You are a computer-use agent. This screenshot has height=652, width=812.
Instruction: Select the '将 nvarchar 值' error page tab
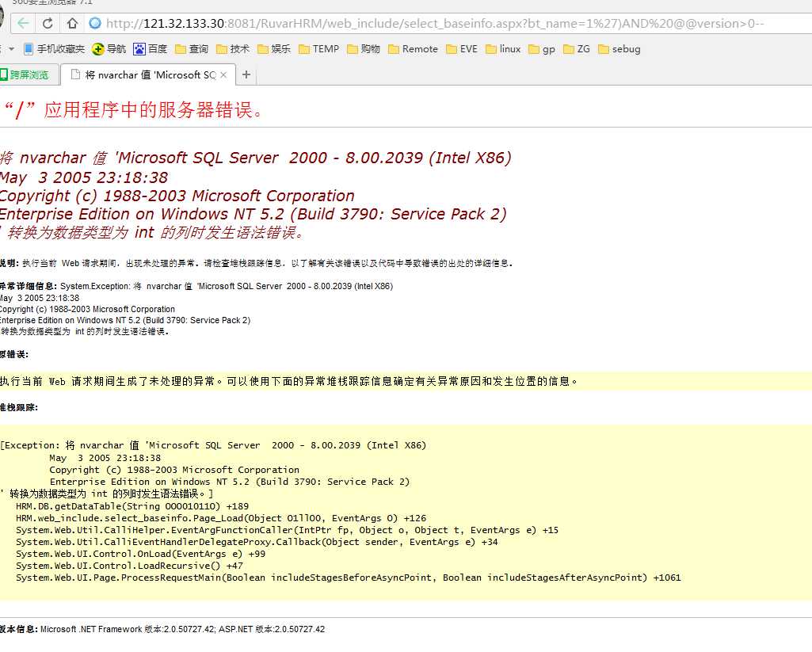point(147,75)
